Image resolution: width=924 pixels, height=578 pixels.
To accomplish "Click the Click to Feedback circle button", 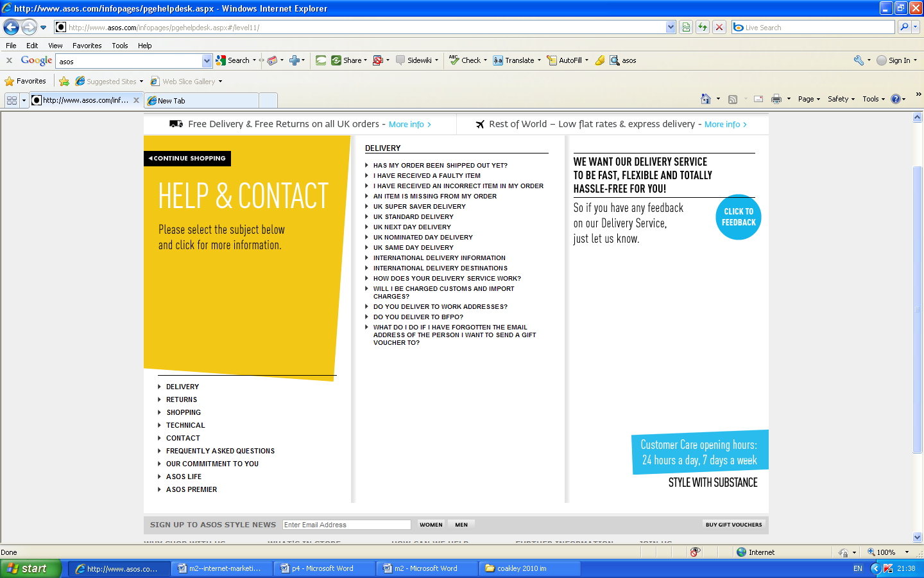I will pyautogui.click(x=739, y=217).
